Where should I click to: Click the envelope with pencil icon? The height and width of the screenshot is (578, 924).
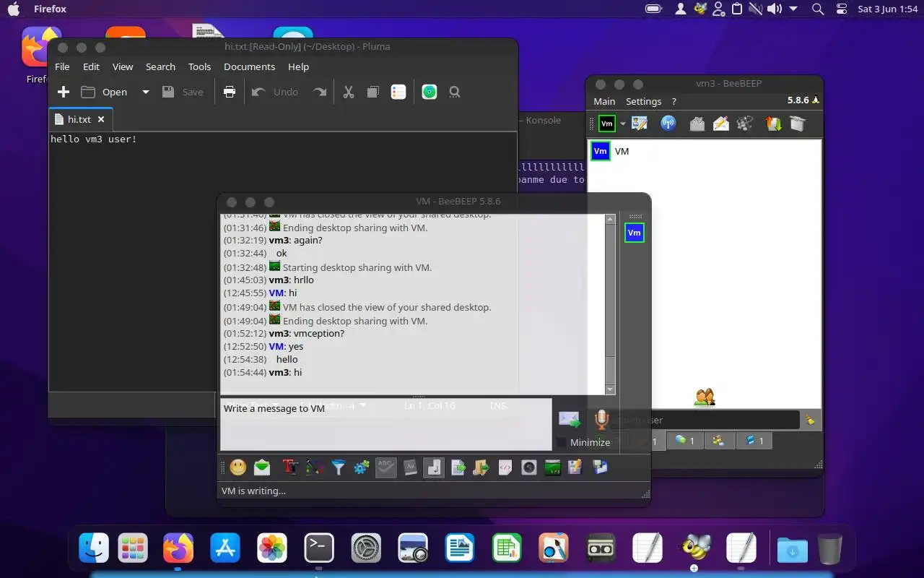(x=720, y=124)
